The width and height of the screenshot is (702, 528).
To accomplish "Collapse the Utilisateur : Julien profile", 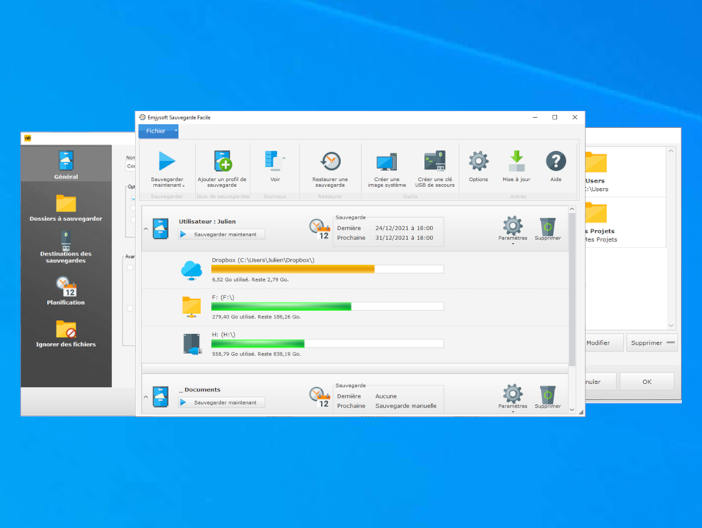I will tap(146, 229).
